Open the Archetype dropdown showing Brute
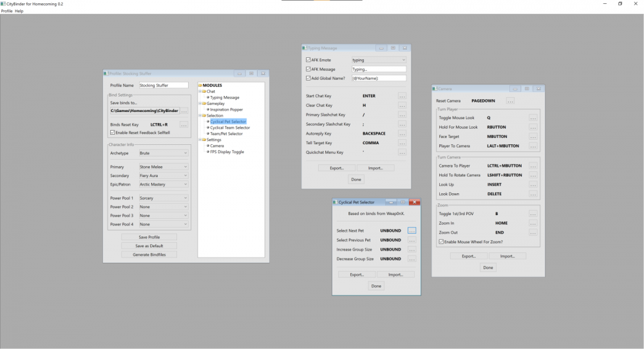 pyautogui.click(x=164, y=153)
